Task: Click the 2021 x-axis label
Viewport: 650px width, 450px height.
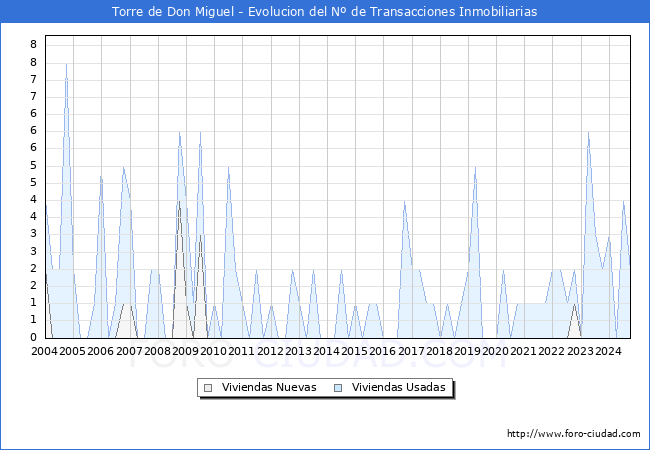Action: click(523, 351)
